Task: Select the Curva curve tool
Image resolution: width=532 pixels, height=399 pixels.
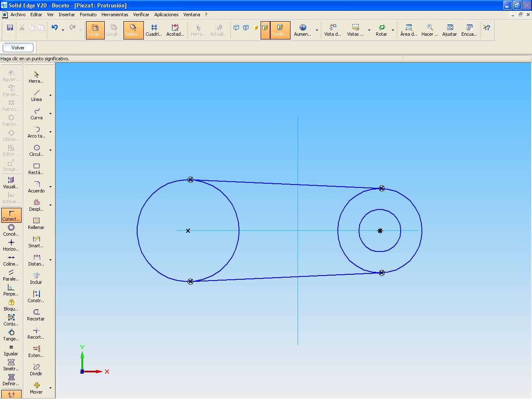Action: [x=36, y=114]
